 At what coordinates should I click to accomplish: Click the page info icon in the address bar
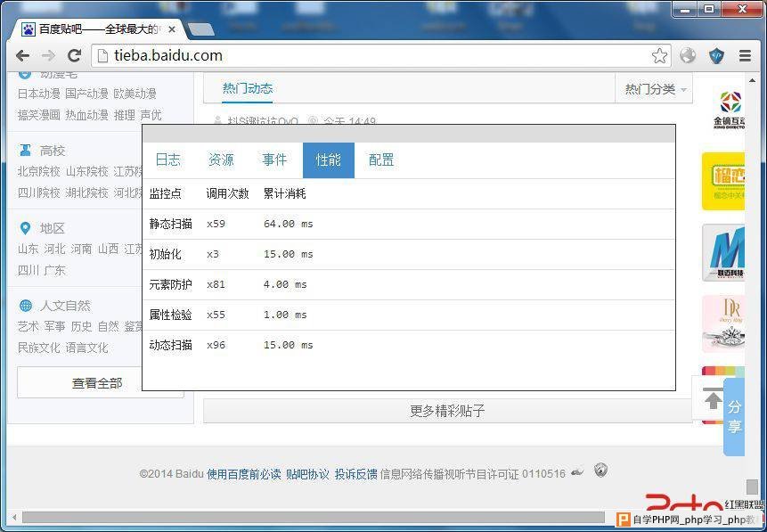tap(102, 56)
